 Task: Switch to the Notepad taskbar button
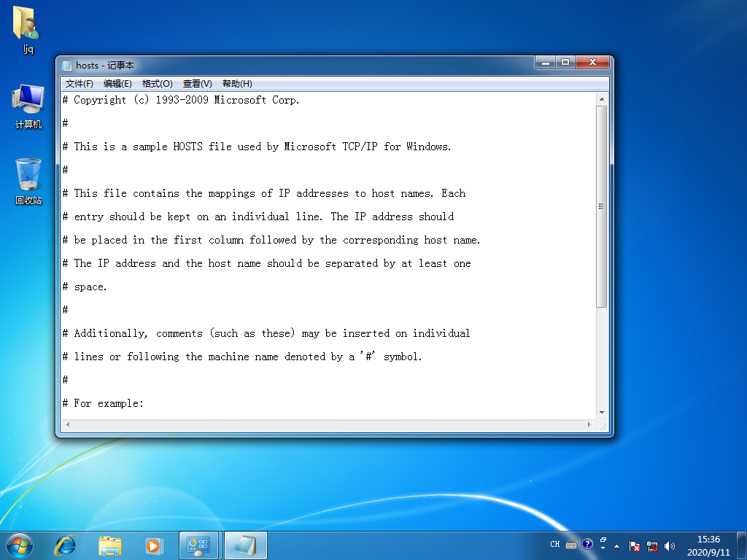click(245, 545)
